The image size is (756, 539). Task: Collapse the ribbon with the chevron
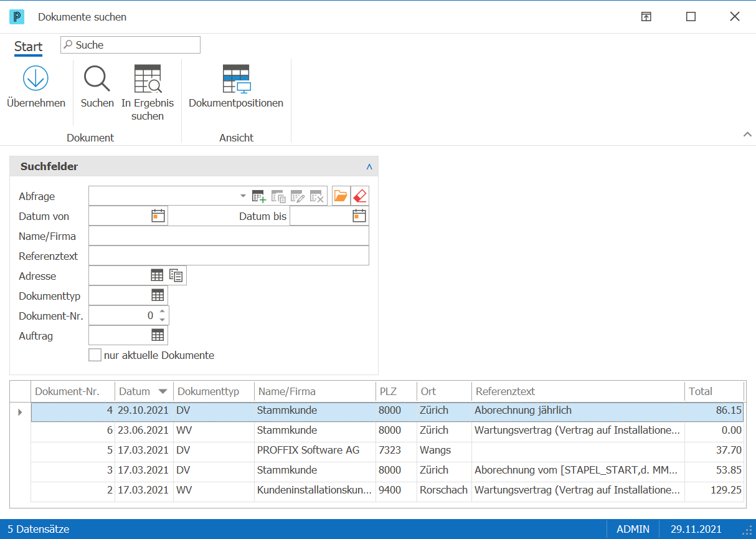(748, 135)
